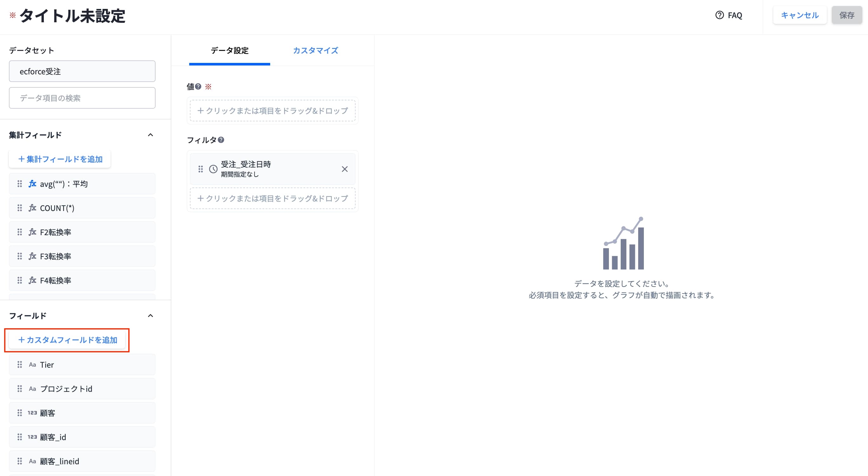
Task: Remove the 受注_受注日時 filter with X
Action: click(x=344, y=169)
